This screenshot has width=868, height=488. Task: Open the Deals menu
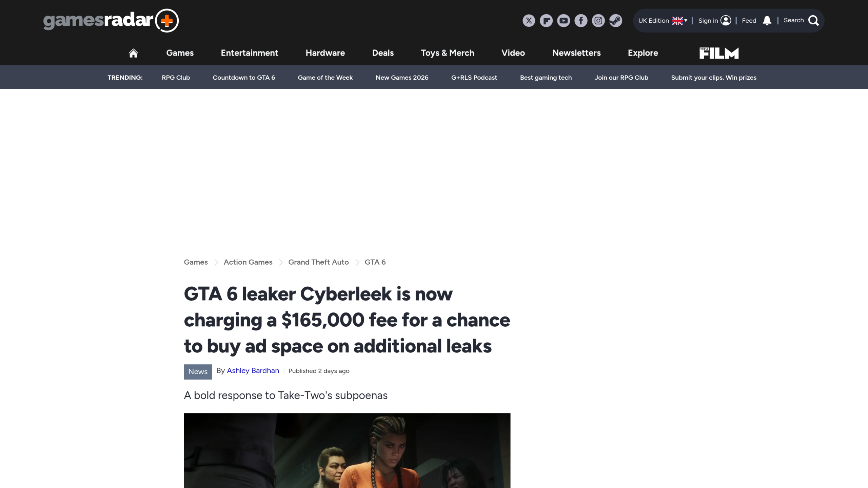pyautogui.click(x=383, y=53)
